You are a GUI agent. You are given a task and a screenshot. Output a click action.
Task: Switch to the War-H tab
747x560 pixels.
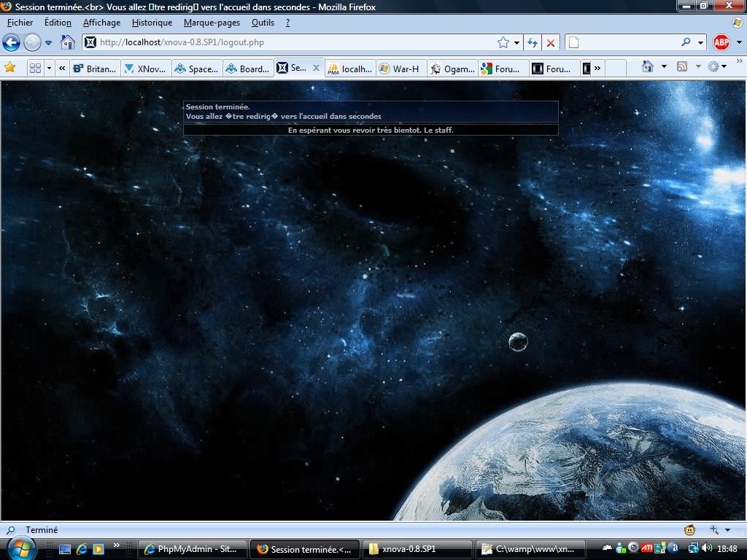click(x=401, y=69)
